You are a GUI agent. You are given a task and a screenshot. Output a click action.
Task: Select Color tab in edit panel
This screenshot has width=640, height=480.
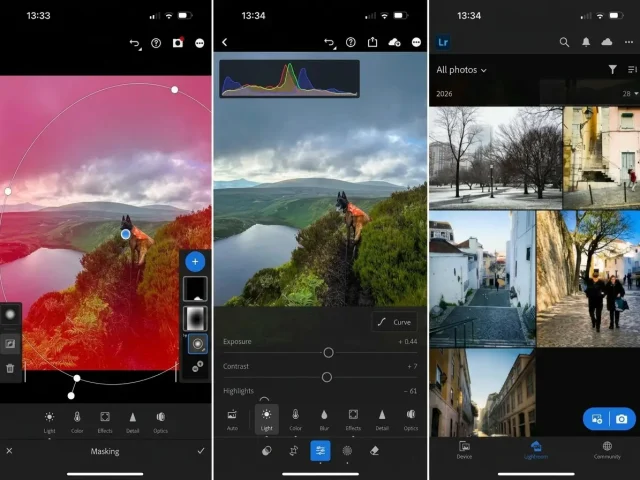click(296, 420)
